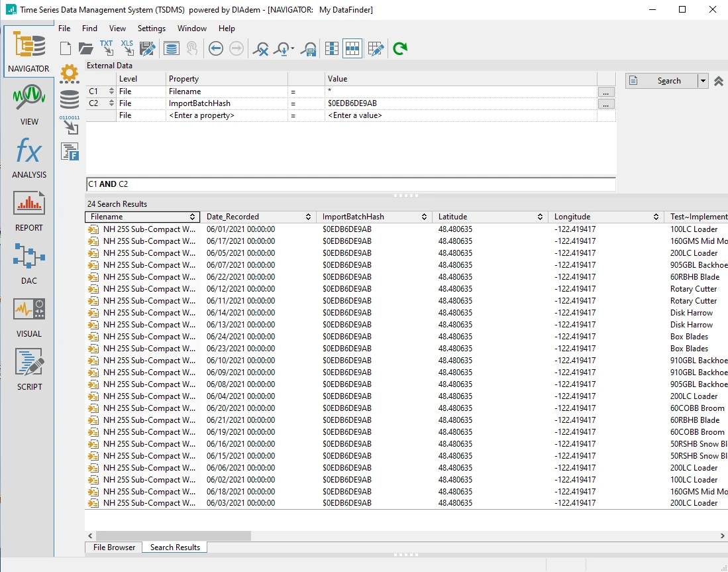
Task: Click the TXT import toolbar icon
Action: [106, 48]
